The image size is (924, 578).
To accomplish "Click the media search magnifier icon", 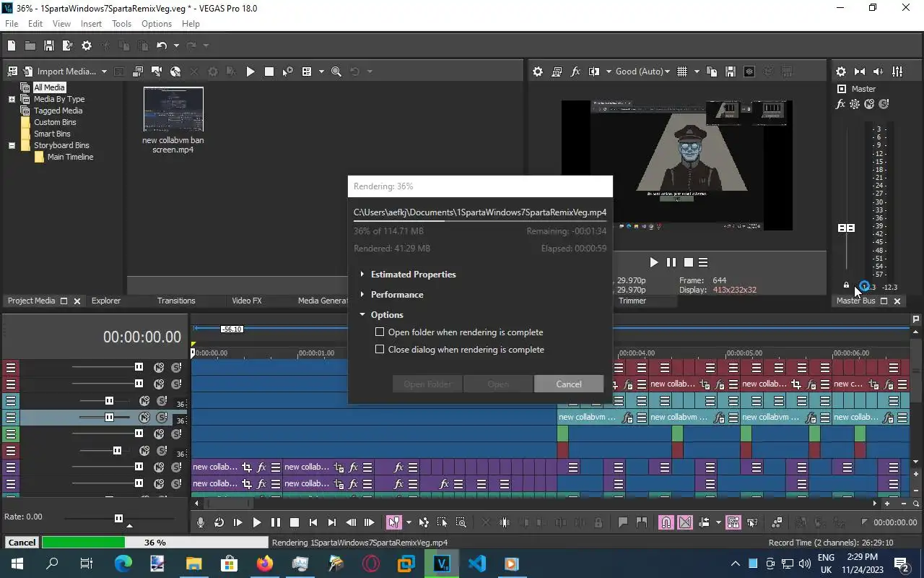I will click(x=336, y=72).
